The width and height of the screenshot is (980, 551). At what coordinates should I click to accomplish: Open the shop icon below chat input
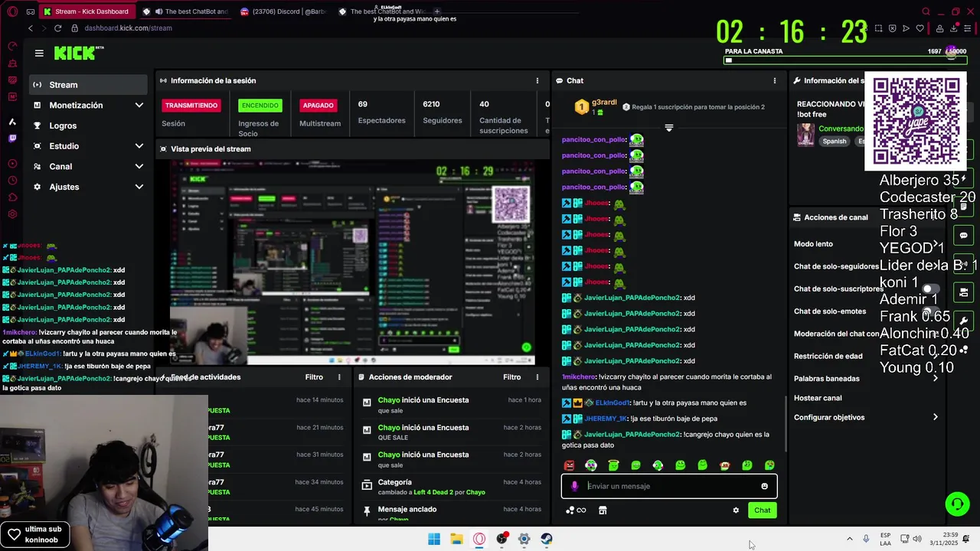click(x=603, y=510)
